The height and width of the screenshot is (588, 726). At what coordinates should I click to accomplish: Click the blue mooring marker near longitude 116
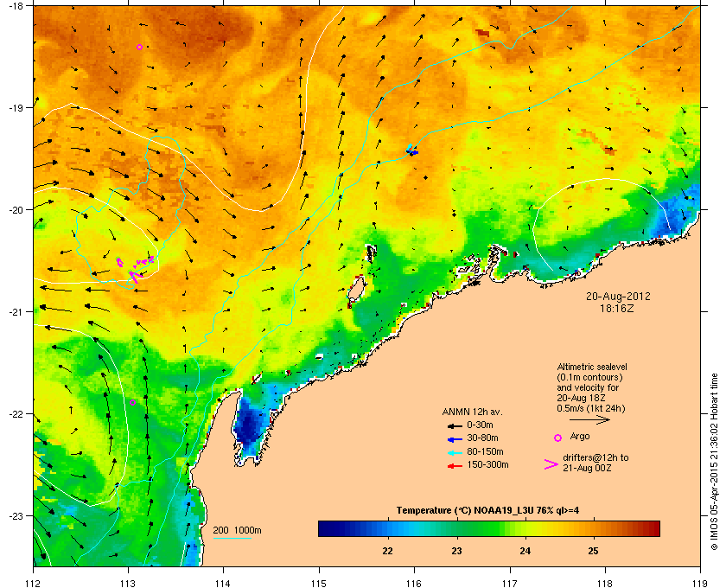[412, 150]
